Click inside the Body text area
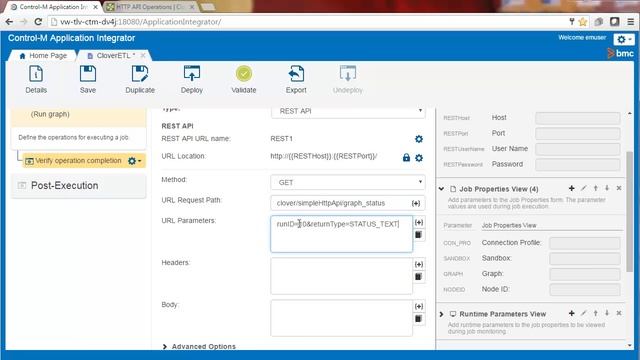Image resolution: width=640 pixels, height=360 pixels. [341, 318]
